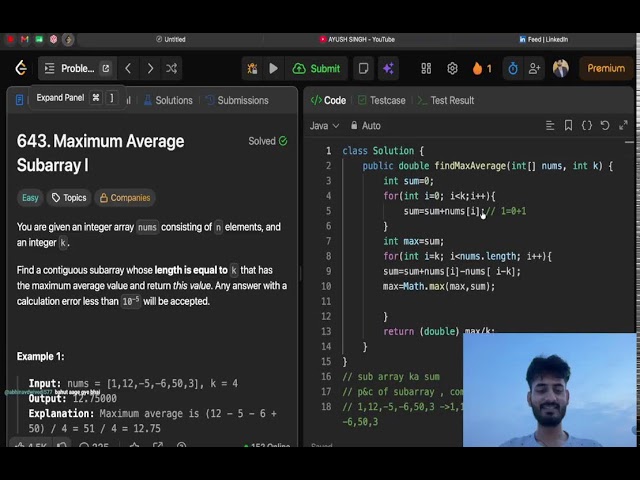Click the LeetCode logo icon
Viewport: 640px width, 480px height.
[x=21, y=68]
